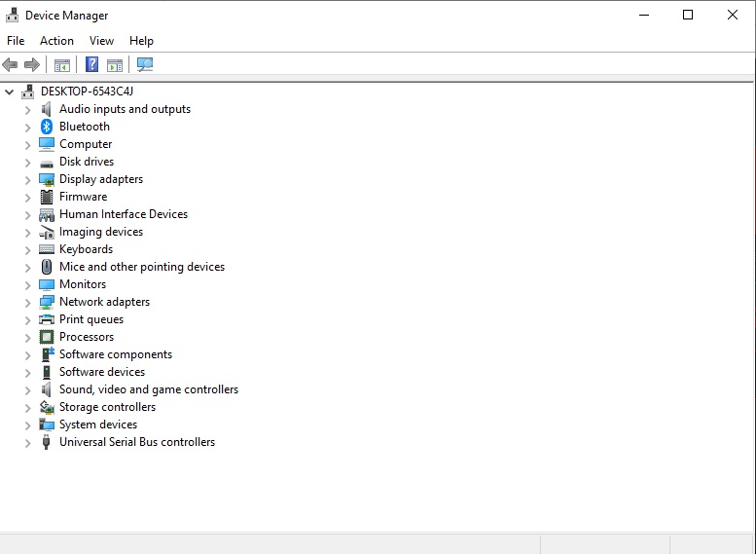This screenshot has height=554, width=756.
Task: Expand the Keyboards category chevron
Action: click(28, 250)
